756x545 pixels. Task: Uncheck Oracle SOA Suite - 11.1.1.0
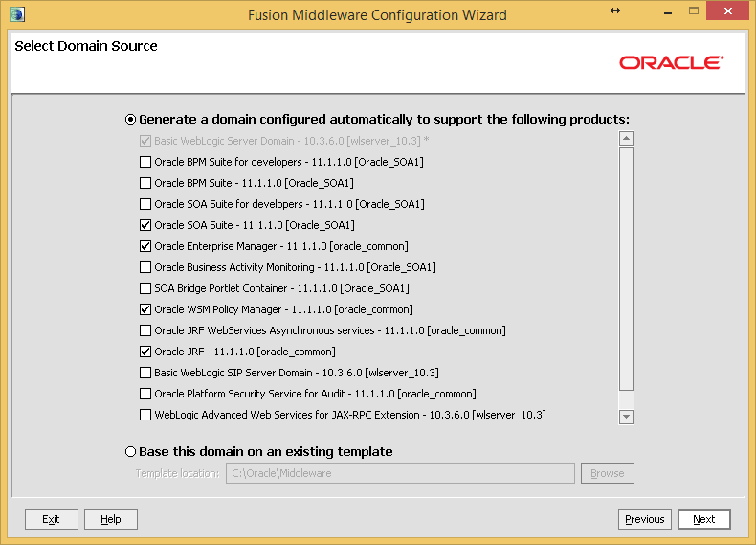(145, 225)
